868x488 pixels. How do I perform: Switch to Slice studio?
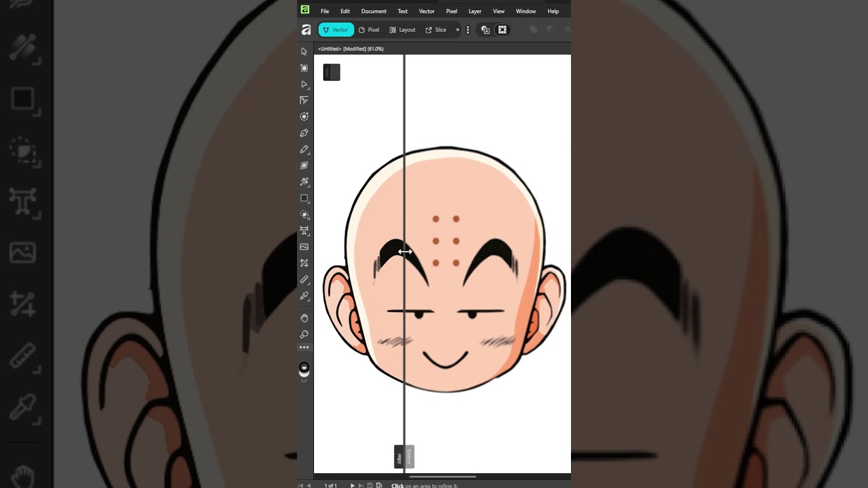[436, 30]
